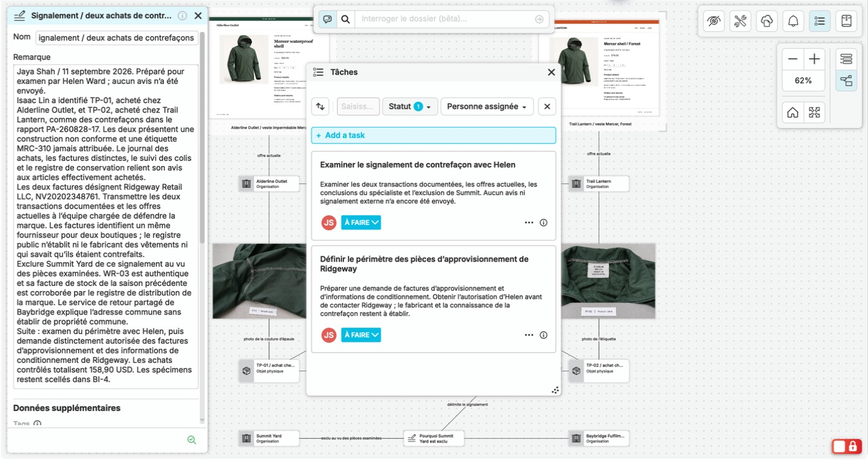This screenshot has height=460, width=868.
Task: Show info for the Ridgeway task
Action: (x=543, y=335)
